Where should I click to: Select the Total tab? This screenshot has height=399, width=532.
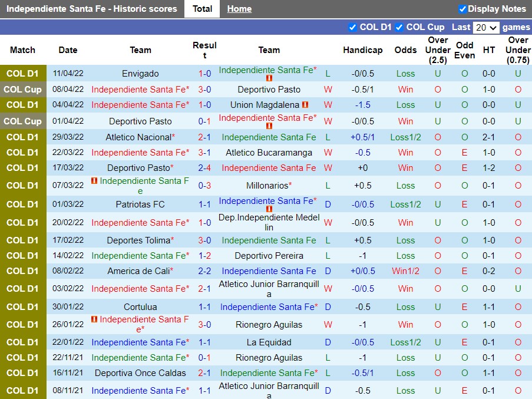202,9
